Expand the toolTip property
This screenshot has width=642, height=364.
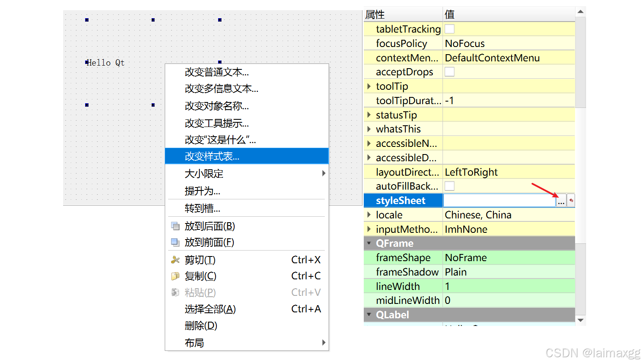369,86
